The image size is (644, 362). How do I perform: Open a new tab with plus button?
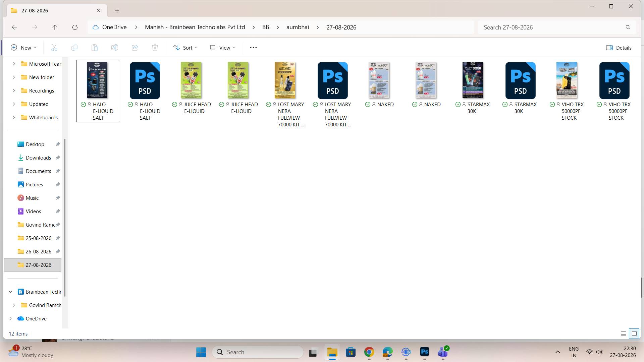point(117,11)
